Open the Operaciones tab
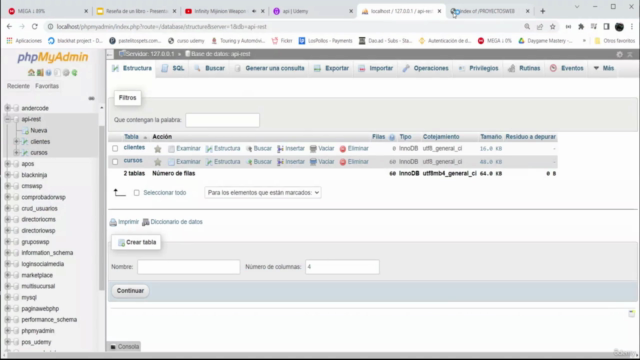Screen dimensions: 640x360 click(425, 68)
